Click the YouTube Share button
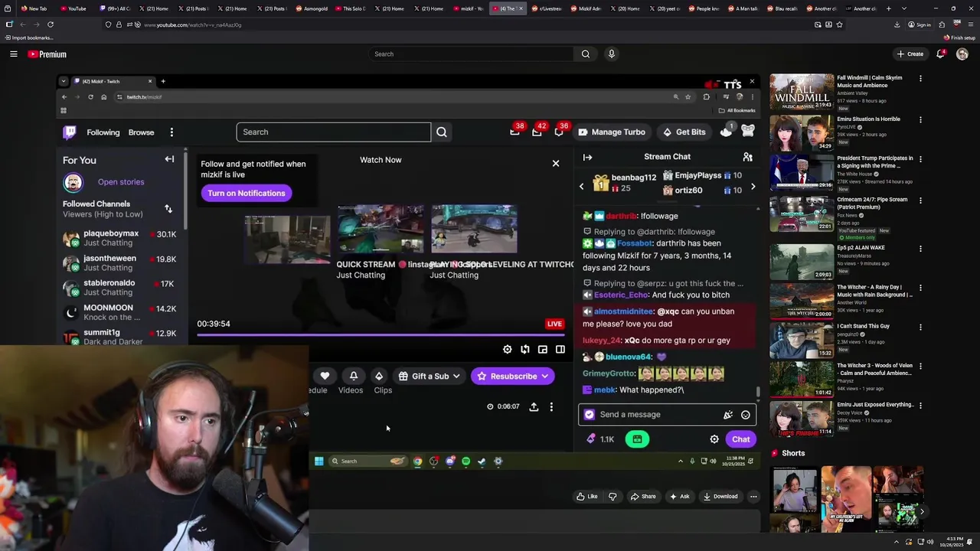This screenshot has height=551, width=980. coord(643,497)
